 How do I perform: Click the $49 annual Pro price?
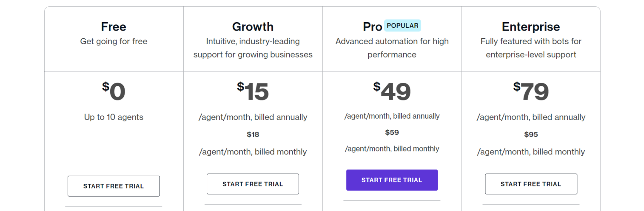pos(392,91)
